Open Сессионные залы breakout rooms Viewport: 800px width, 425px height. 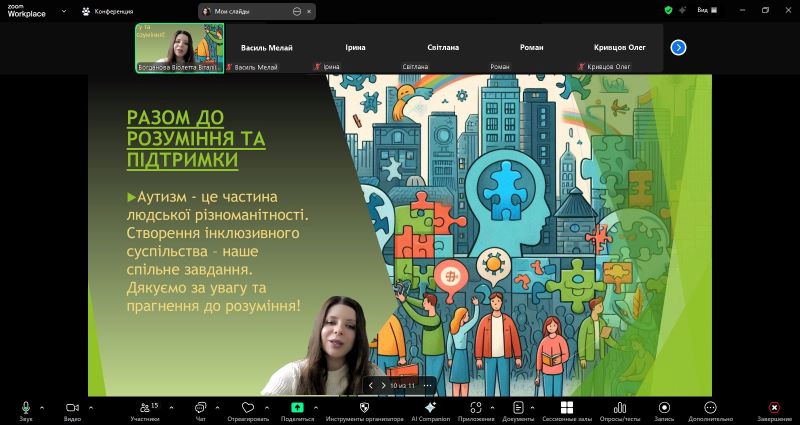tap(566, 411)
